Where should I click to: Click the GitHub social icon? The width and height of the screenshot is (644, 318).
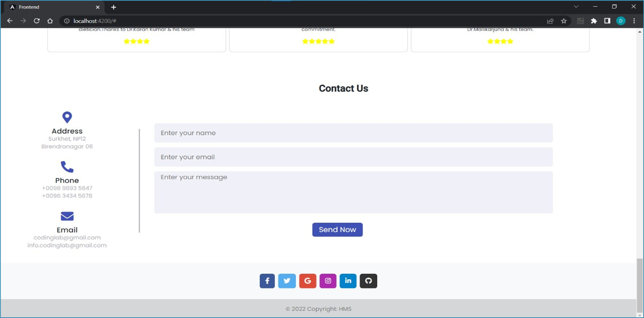(368, 281)
